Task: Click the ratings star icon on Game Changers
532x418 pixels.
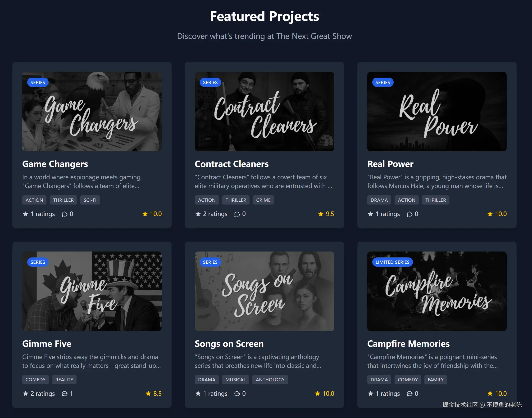Action: (25, 214)
